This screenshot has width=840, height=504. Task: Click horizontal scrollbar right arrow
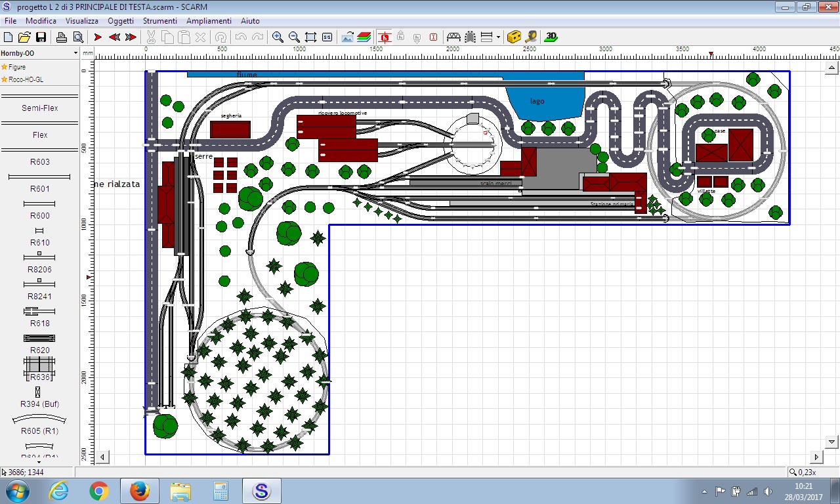point(817,457)
